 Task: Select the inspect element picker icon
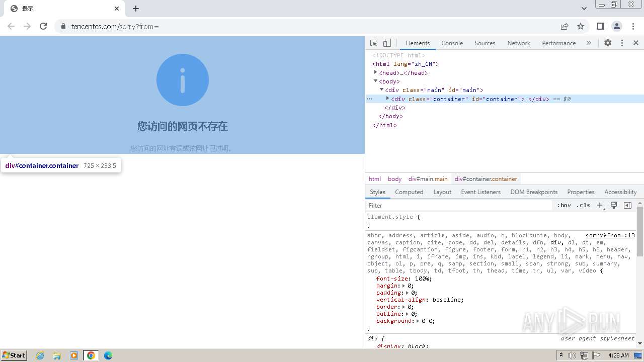pyautogui.click(x=373, y=43)
